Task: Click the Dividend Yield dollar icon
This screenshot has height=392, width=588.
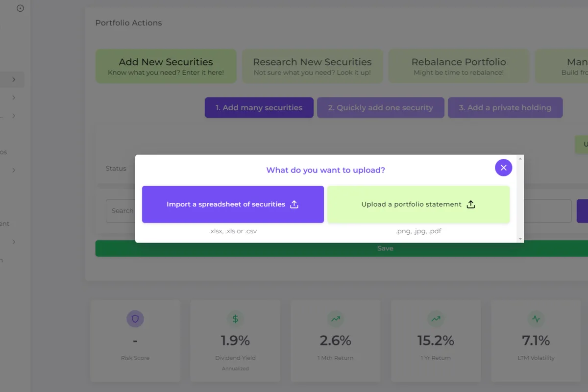Action: pos(235,318)
